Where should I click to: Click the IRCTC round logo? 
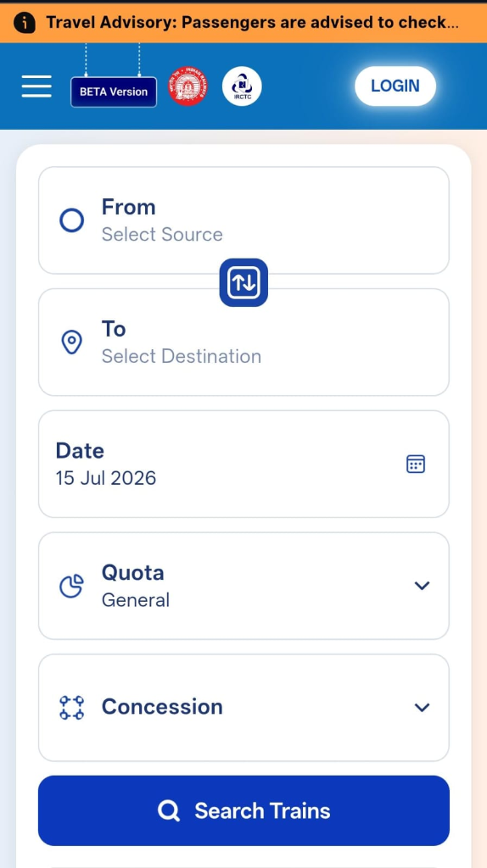(242, 86)
